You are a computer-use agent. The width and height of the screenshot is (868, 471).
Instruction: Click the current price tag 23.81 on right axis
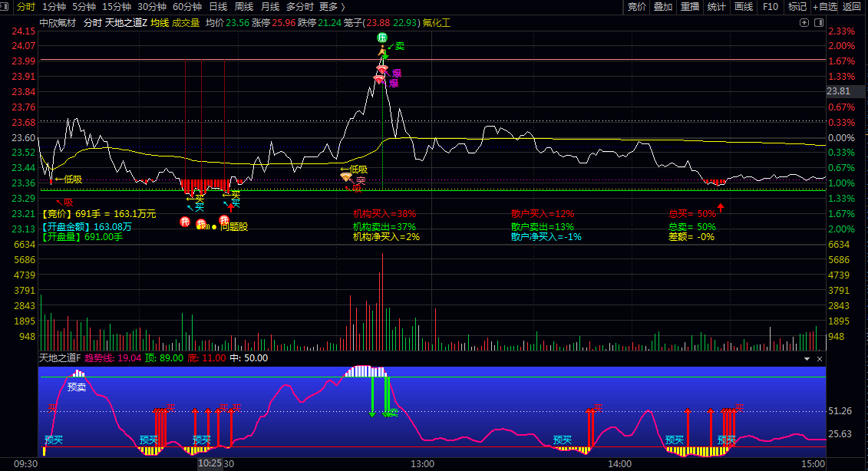point(844,91)
